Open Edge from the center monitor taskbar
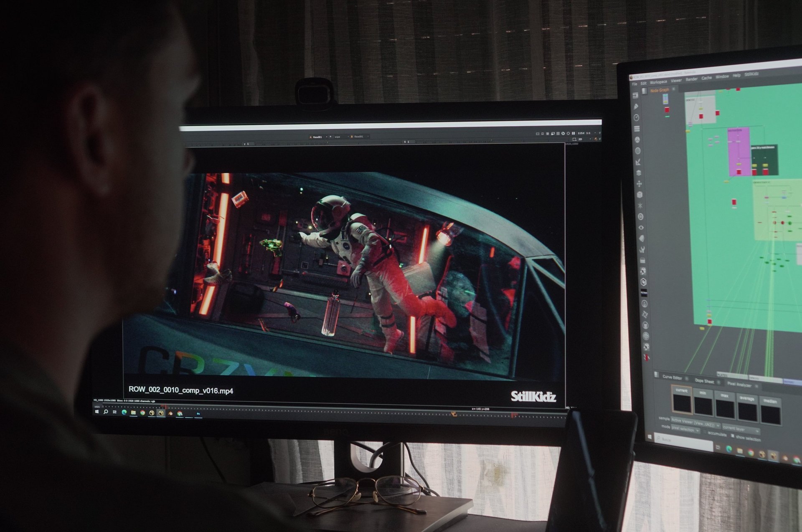 click(124, 412)
